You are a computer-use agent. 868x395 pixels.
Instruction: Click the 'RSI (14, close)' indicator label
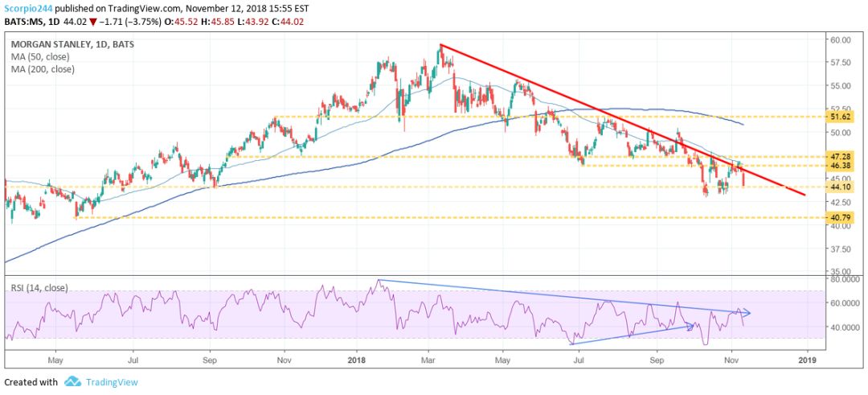[39, 288]
